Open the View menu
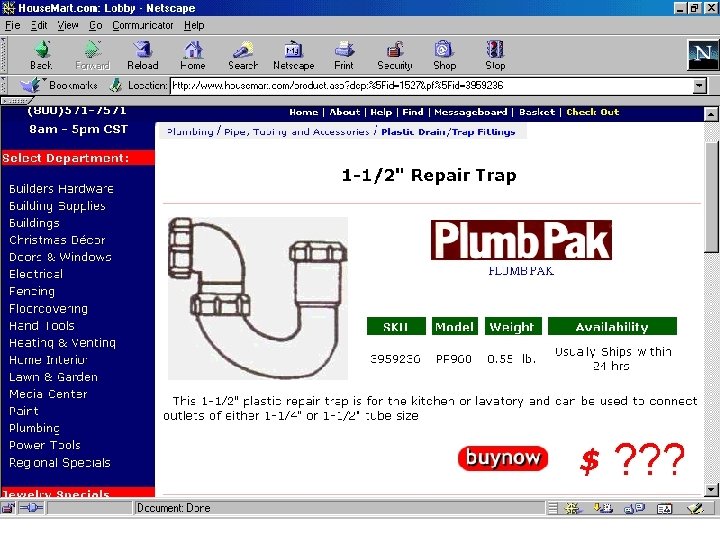 [68, 25]
